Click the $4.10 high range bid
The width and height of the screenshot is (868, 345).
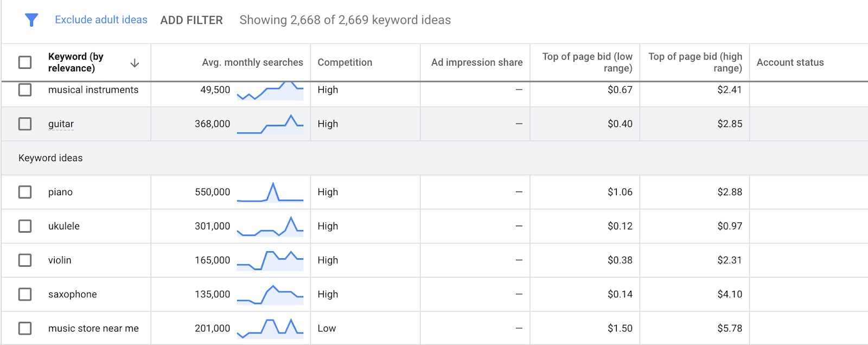point(730,294)
